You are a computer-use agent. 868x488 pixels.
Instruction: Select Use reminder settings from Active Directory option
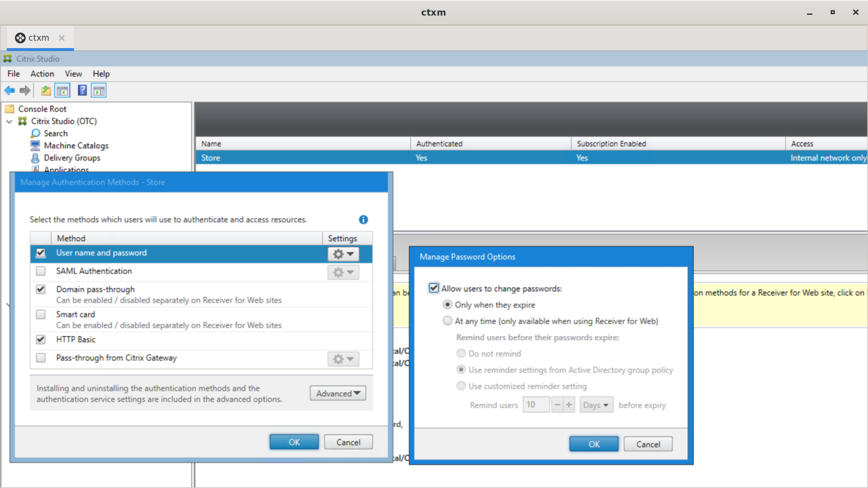461,370
